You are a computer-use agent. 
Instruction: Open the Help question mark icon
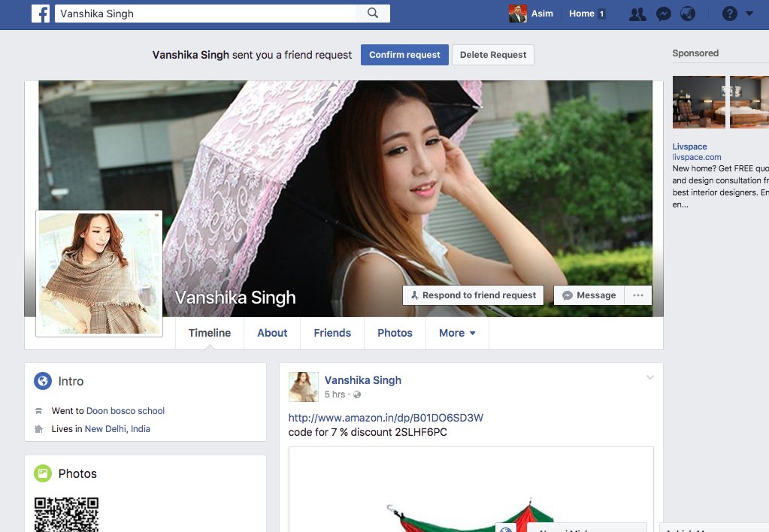pos(729,14)
